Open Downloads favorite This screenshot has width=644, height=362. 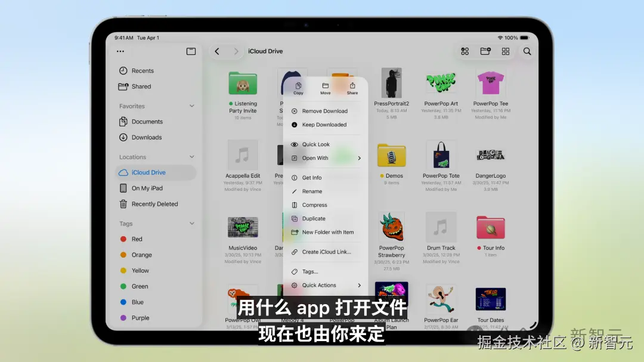point(156,137)
